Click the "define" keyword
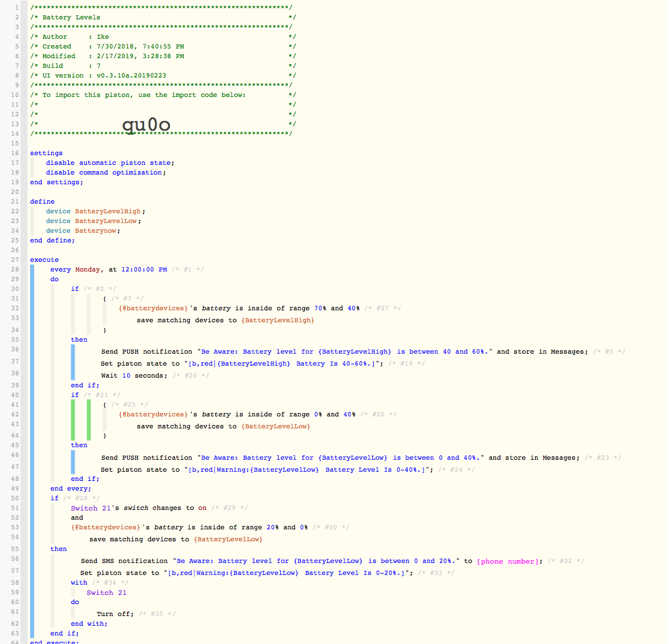 pos(42,201)
